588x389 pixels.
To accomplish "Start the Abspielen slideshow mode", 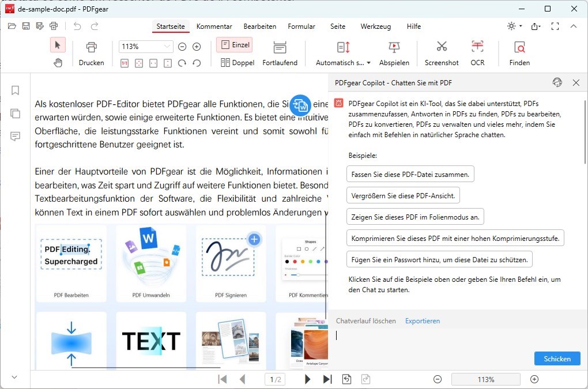I will pyautogui.click(x=394, y=52).
